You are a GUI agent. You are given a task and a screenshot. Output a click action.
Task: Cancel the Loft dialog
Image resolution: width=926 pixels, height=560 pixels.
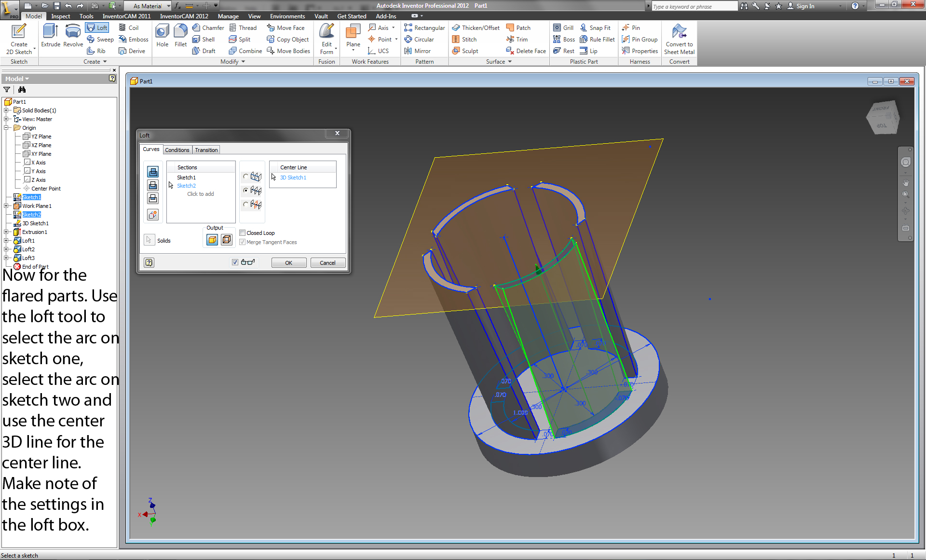pos(327,263)
